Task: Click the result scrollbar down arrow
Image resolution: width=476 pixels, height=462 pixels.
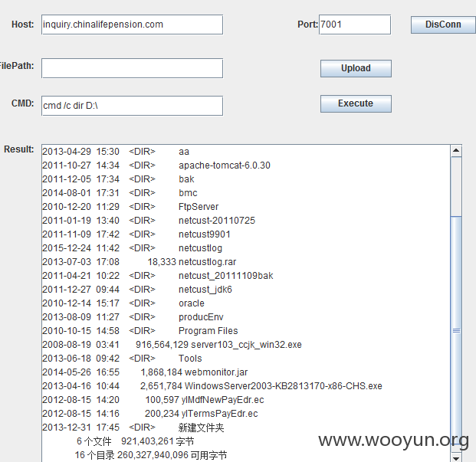Action: pyautogui.click(x=456, y=457)
